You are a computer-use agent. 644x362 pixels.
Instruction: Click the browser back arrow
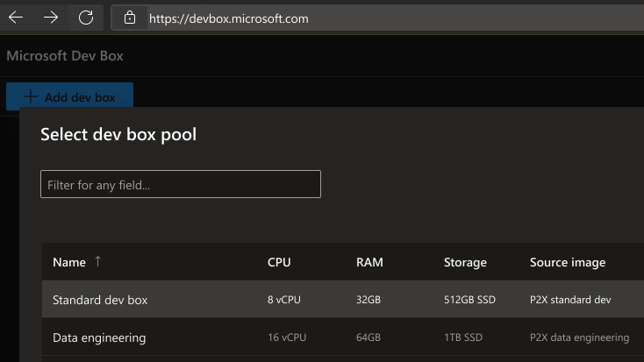click(x=16, y=18)
